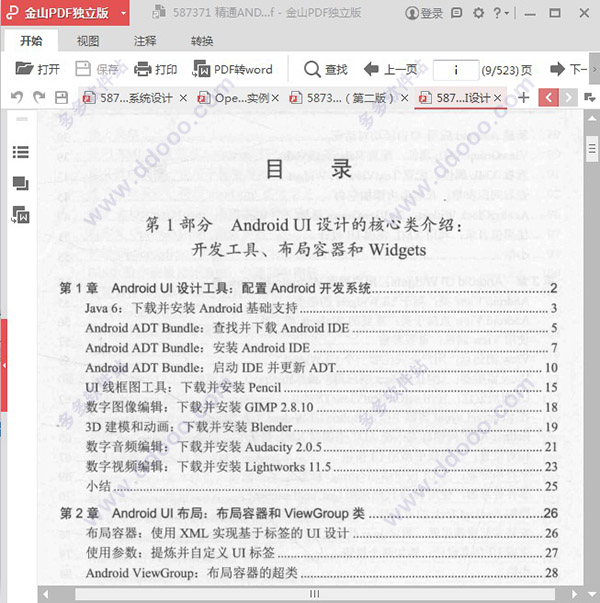The image size is (600, 603).
Task: Click the horizontal scroll right arrow
Action: click(574, 594)
